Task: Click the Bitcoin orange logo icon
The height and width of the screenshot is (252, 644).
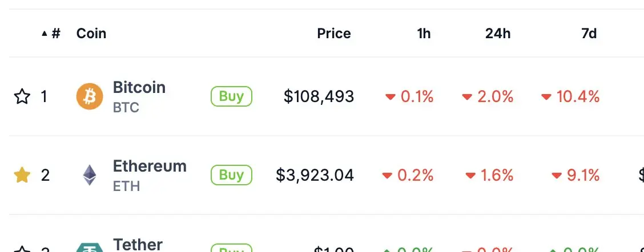Action: (90, 96)
